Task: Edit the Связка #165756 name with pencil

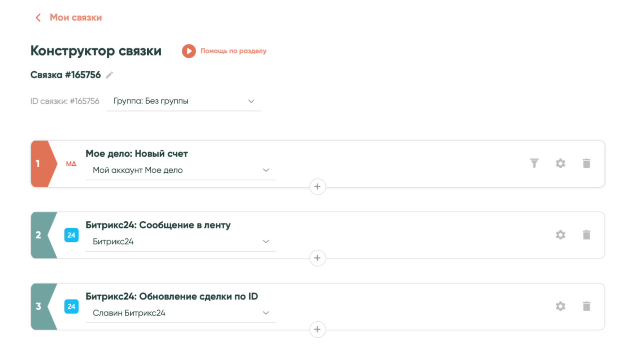Action: click(x=110, y=75)
